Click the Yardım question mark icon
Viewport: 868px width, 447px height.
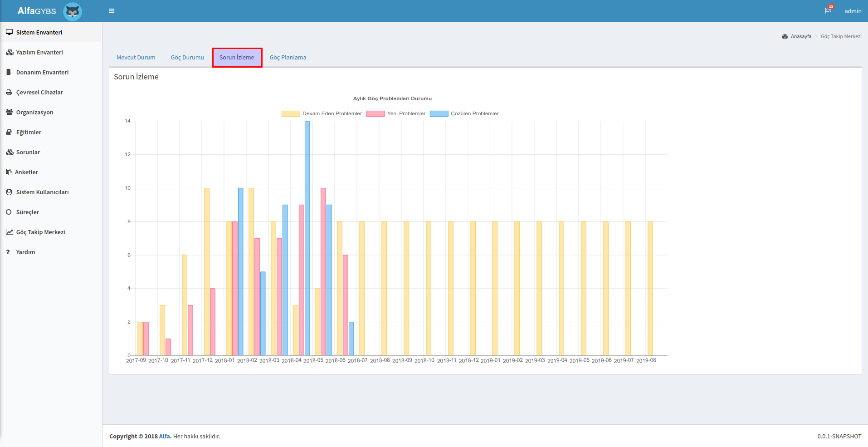click(8, 252)
